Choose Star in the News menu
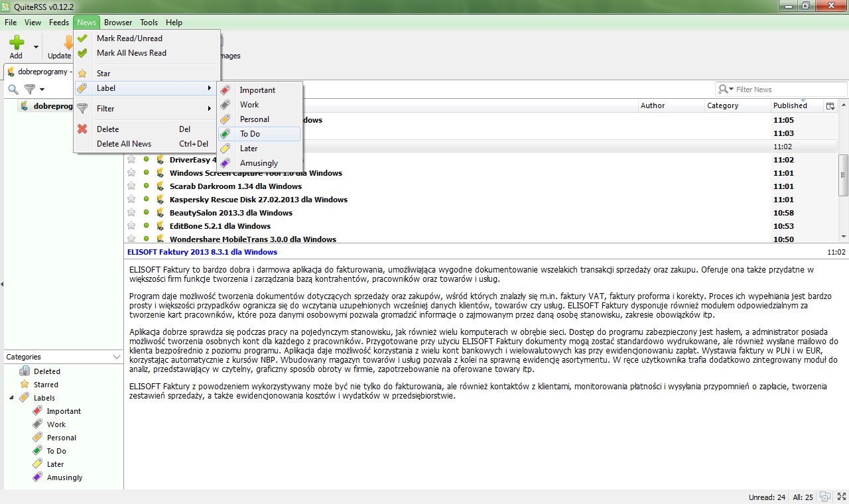Image resolution: width=849 pixels, height=504 pixels. (x=147, y=74)
